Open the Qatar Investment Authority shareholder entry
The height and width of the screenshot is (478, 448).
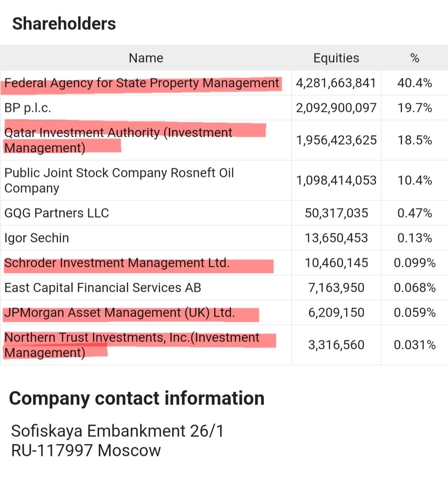(x=118, y=140)
